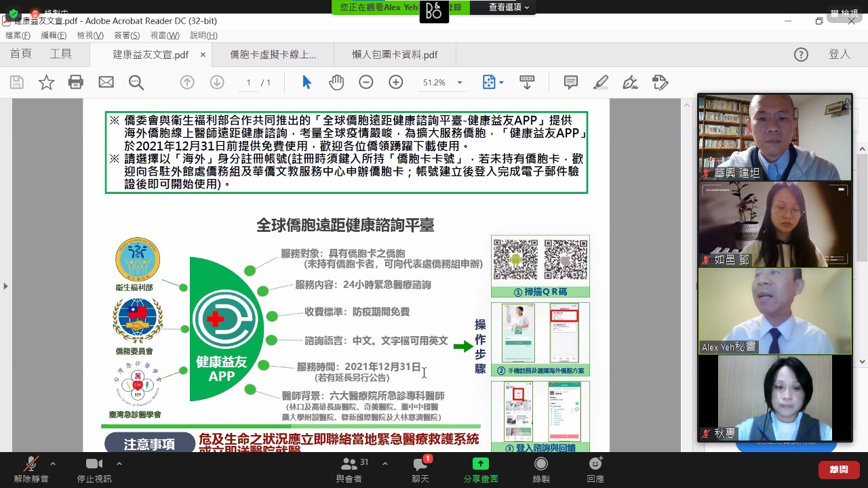Open fit page options icon
868x488 pixels.
point(489,83)
